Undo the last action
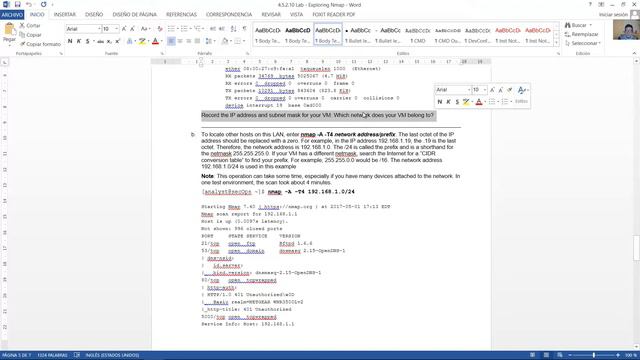Image resolution: width=640 pixels, height=360 pixels. tap(29, 4)
